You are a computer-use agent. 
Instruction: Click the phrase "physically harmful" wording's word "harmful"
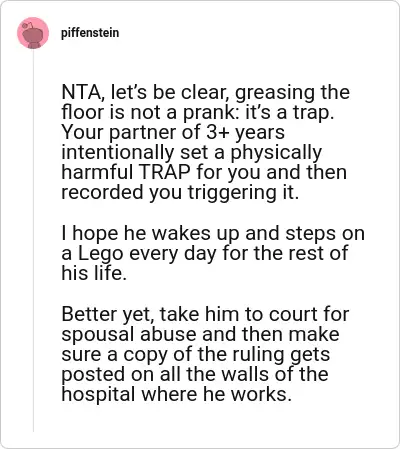click(x=97, y=172)
